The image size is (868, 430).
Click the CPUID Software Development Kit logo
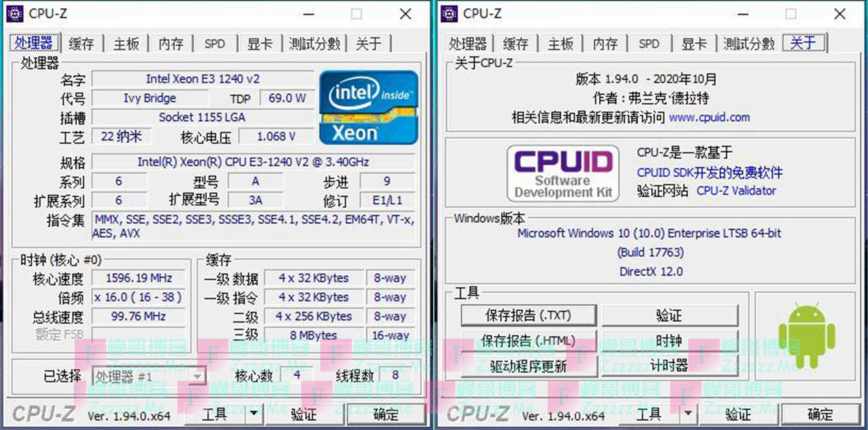point(563,173)
